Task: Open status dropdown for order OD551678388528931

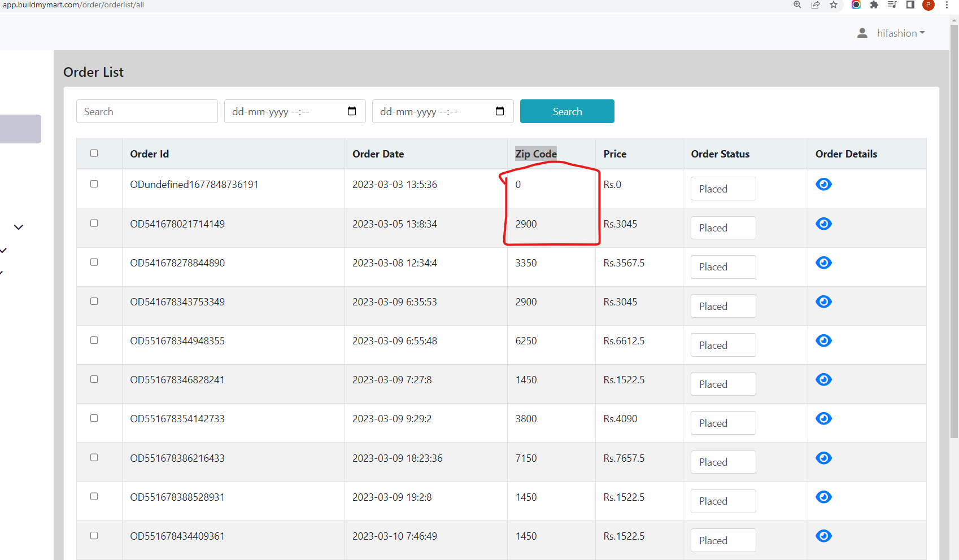Action: click(x=723, y=501)
